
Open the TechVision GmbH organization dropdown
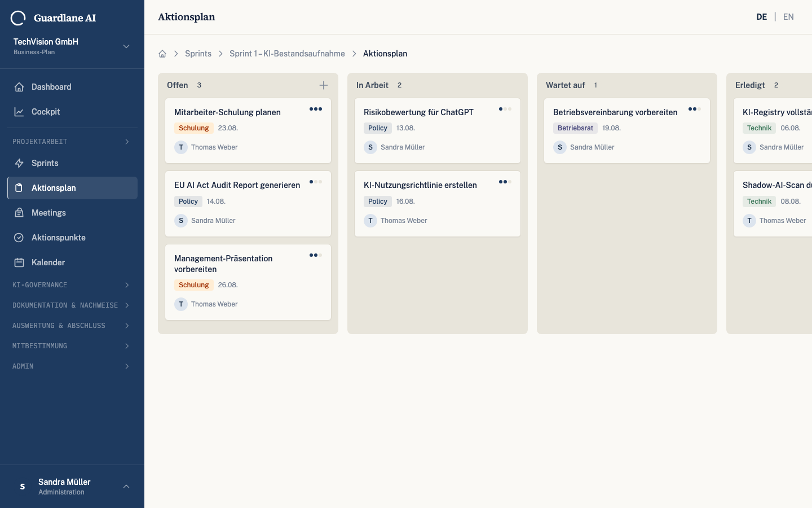(72, 46)
